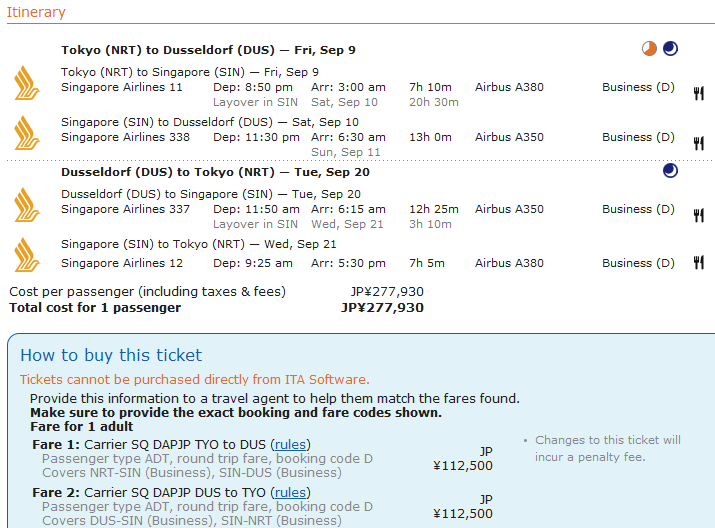Click the Fare 1 price ¥112,500
This screenshot has width=715, height=528.
(463, 465)
